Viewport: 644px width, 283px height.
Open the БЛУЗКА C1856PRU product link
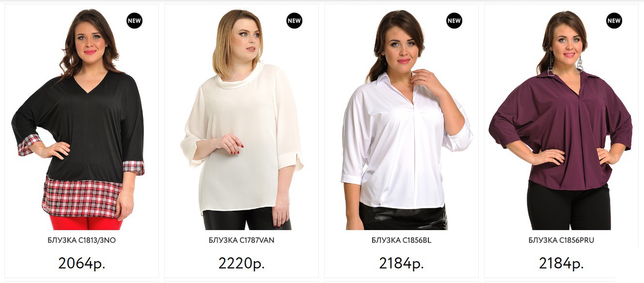point(561,240)
